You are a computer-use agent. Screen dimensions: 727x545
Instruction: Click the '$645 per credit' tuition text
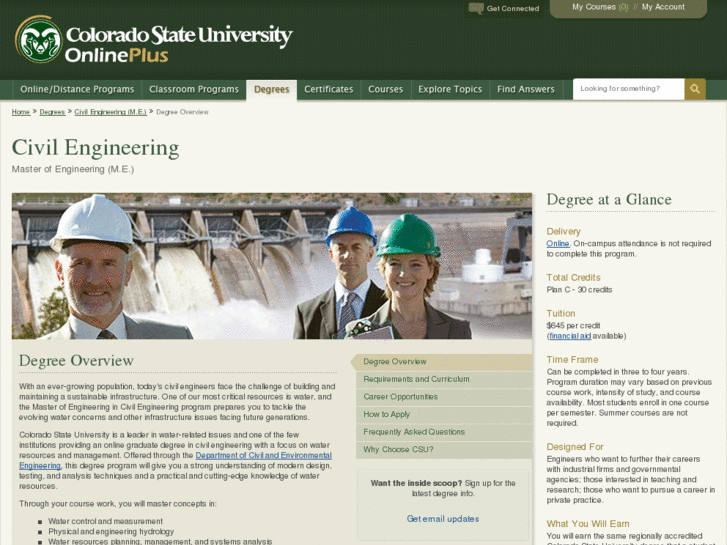573,326
